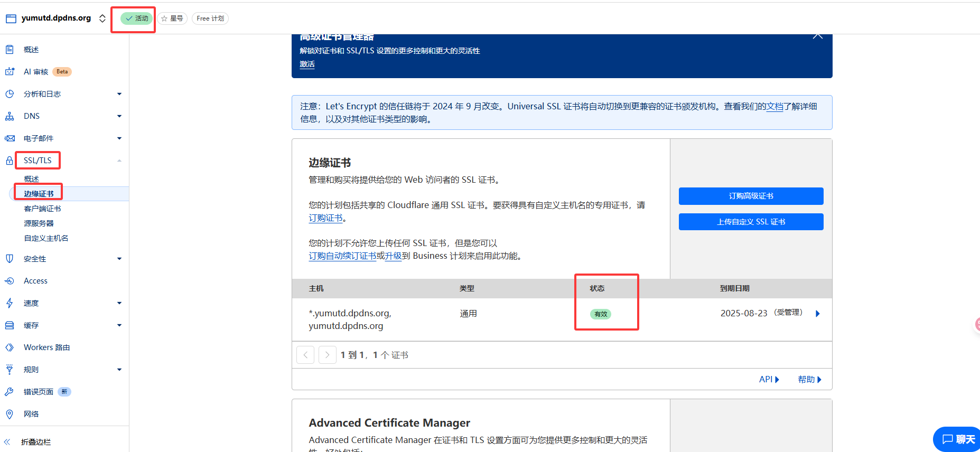Viewport: 980px width, 452px height.
Task: Click the AI 审核 robot icon
Action: (10, 72)
